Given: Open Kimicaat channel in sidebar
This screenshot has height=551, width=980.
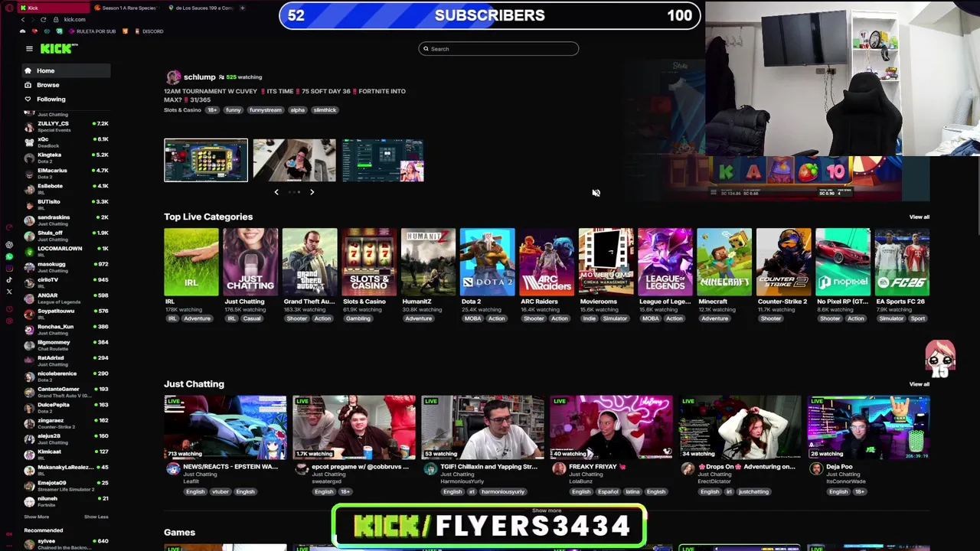Looking at the screenshot, I should click(x=66, y=455).
